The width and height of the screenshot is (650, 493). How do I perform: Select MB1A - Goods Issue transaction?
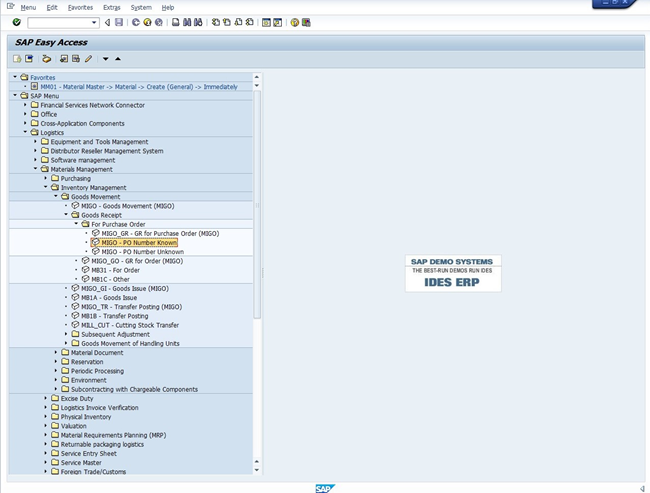click(x=109, y=298)
